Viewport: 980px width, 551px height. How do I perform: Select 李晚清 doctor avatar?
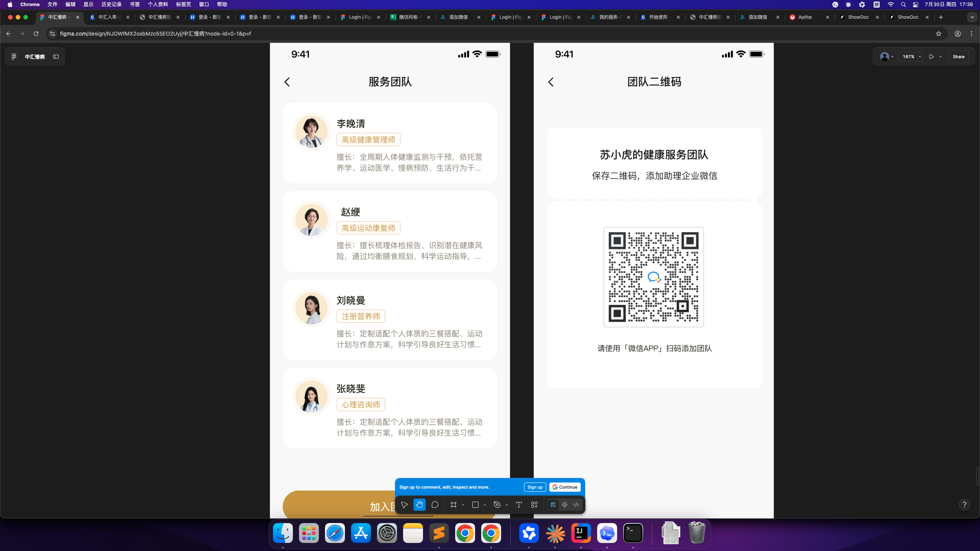(312, 131)
